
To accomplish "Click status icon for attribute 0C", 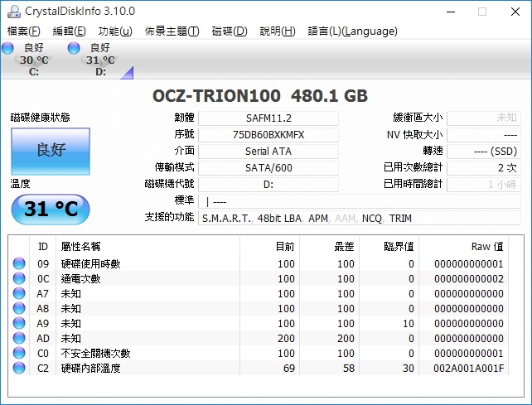I will click(x=19, y=278).
